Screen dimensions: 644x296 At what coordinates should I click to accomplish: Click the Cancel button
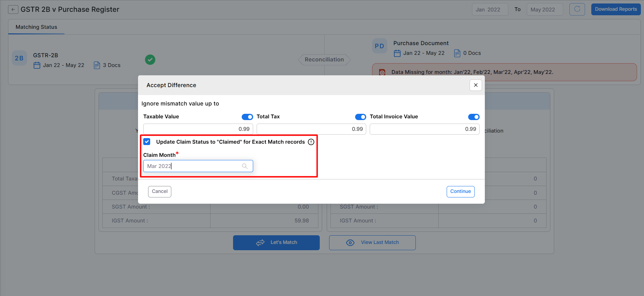160,192
